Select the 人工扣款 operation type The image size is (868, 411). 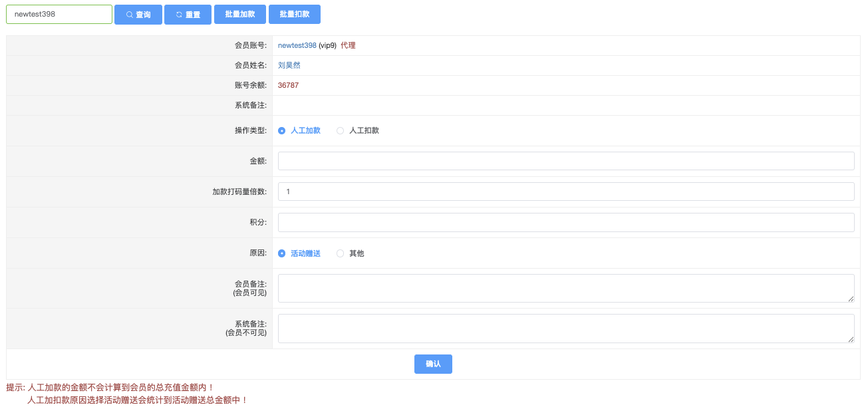tap(341, 131)
